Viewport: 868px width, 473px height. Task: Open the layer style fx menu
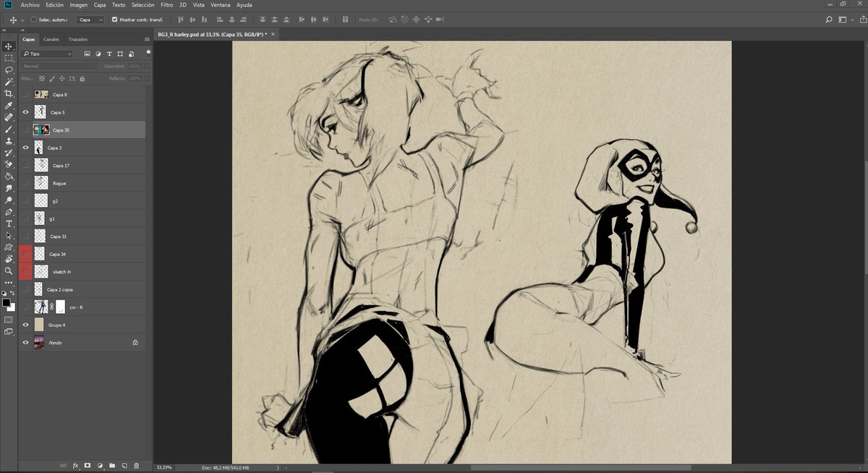[x=75, y=465]
